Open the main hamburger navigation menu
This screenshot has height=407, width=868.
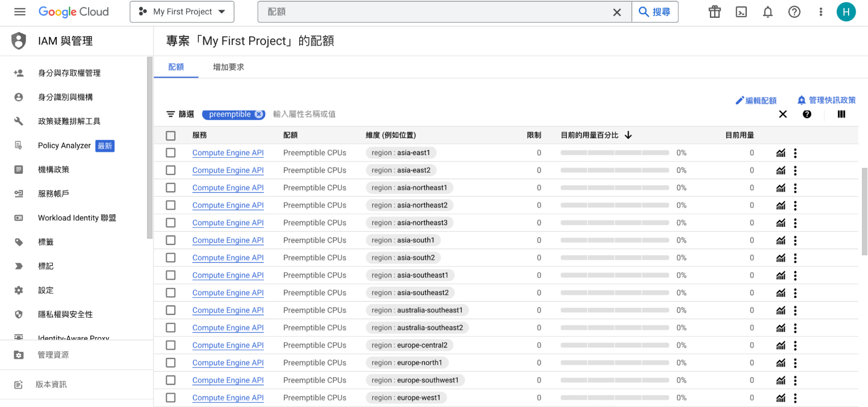tap(20, 12)
